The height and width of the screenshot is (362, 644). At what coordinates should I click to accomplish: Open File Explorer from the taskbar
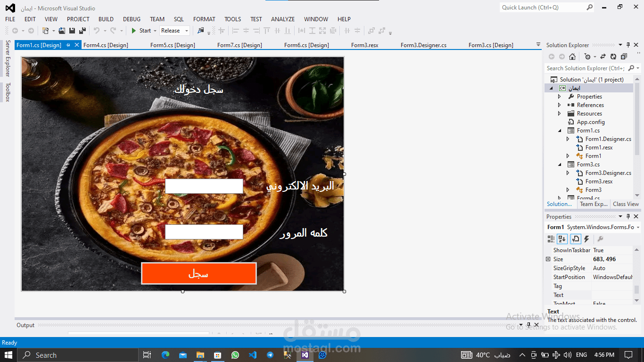(200, 355)
